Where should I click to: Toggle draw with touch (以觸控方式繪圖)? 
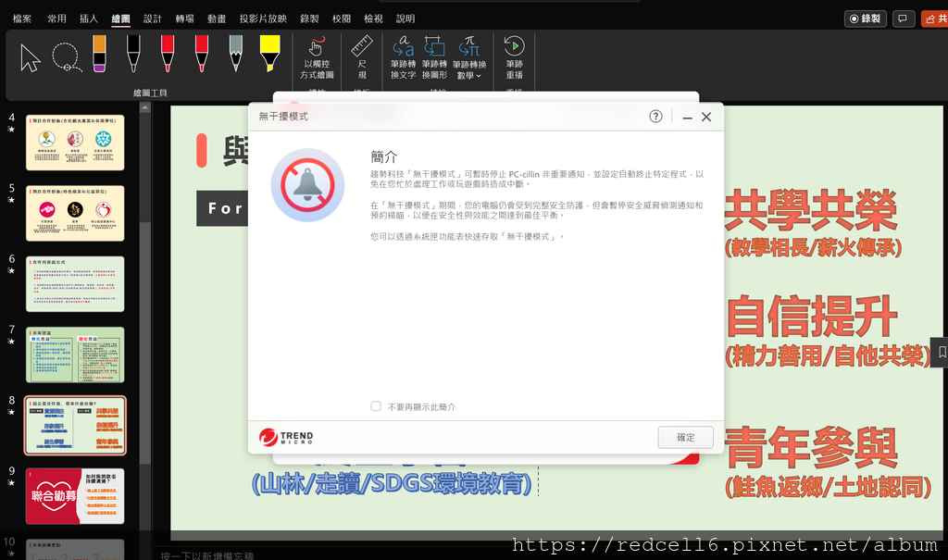317,58
